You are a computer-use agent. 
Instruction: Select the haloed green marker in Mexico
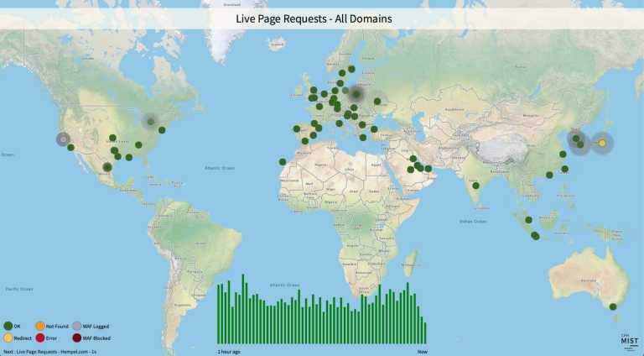pos(107,167)
